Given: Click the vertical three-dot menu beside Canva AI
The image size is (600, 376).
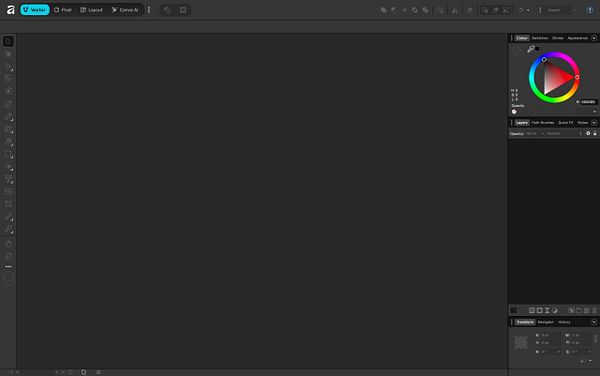Looking at the screenshot, I should pyautogui.click(x=149, y=10).
